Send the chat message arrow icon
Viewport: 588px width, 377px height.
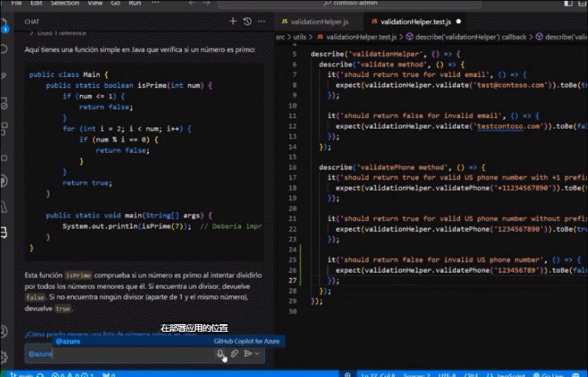(248, 354)
